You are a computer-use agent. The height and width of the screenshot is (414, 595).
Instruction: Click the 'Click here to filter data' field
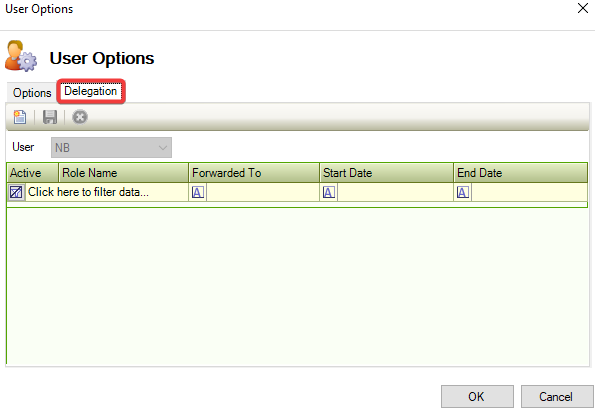tap(106, 192)
